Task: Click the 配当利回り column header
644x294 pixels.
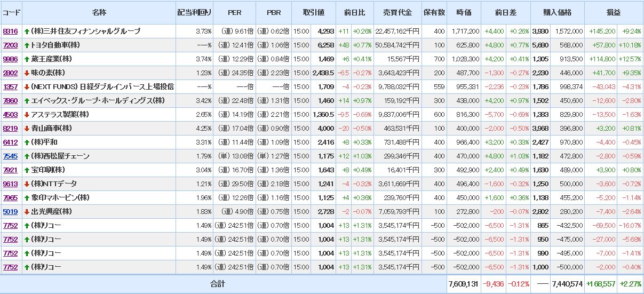Action: click(194, 12)
